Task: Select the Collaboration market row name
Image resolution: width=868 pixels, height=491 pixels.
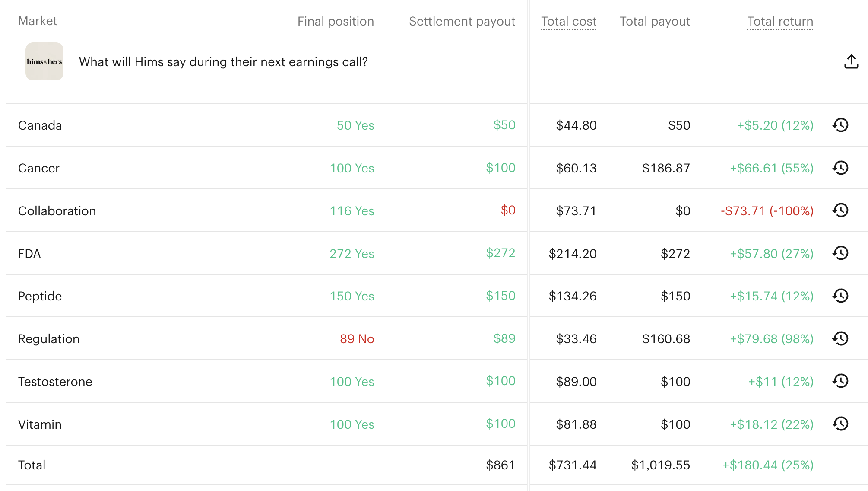Action: pos(57,211)
